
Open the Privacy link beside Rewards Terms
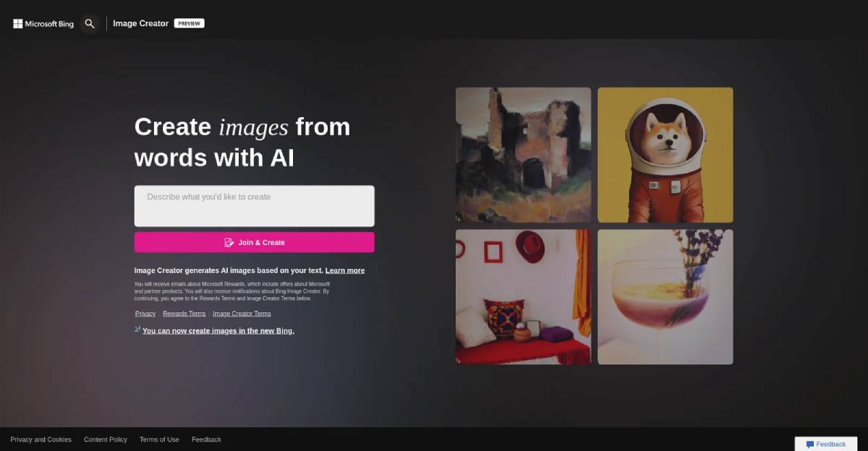(x=145, y=314)
